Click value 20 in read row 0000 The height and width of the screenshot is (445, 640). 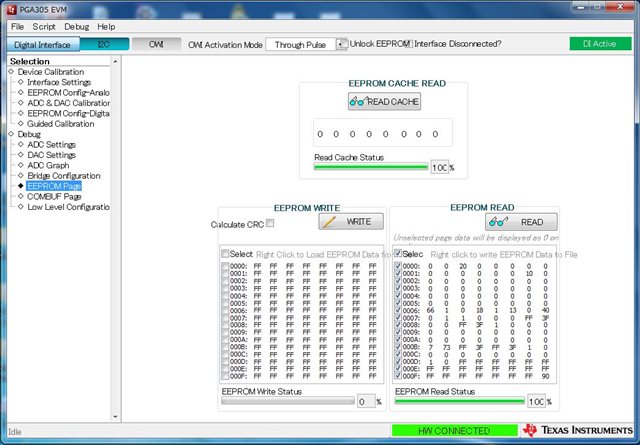coord(462,266)
